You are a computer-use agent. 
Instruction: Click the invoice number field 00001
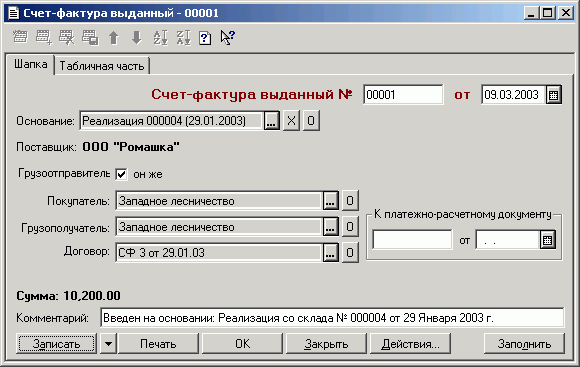click(x=403, y=95)
